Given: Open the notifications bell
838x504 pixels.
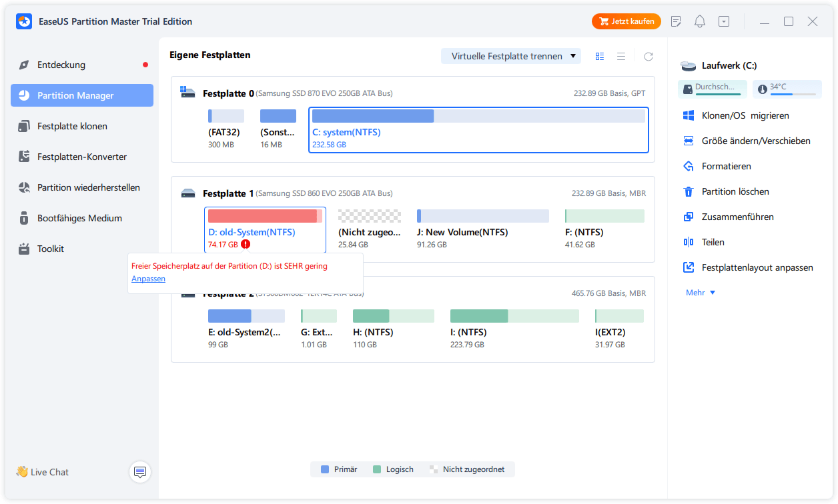Looking at the screenshot, I should click(x=700, y=21).
